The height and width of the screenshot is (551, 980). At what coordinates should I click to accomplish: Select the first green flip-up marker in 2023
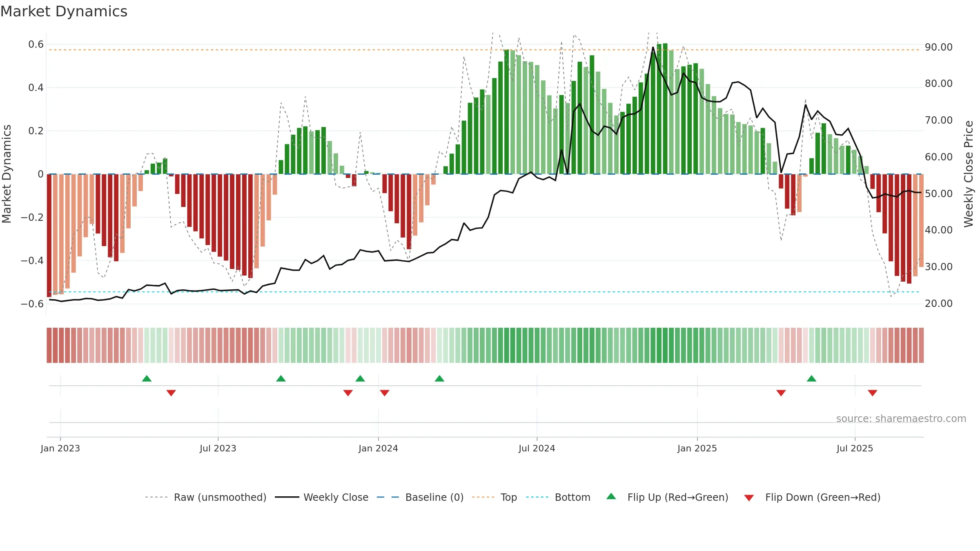pyautogui.click(x=147, y=378)
